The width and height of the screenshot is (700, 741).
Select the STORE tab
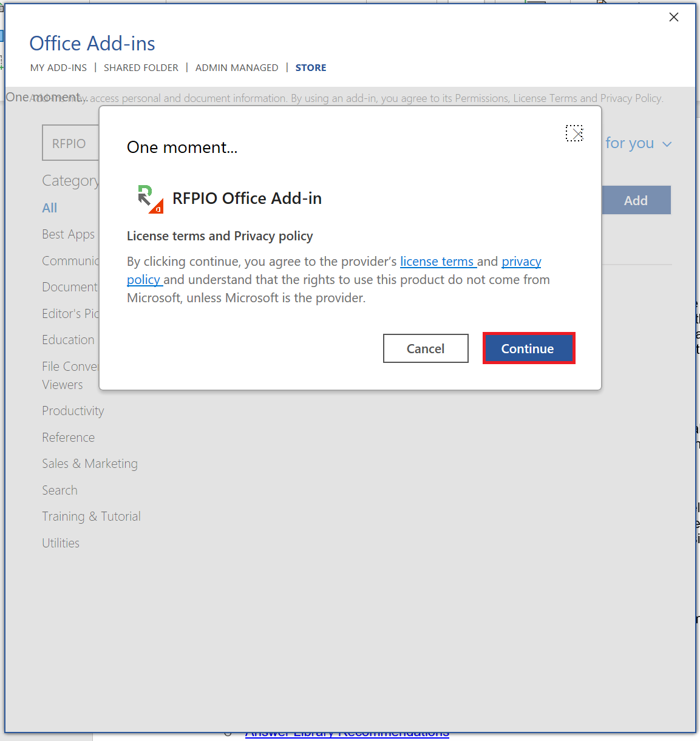click(x=311, y=67)
